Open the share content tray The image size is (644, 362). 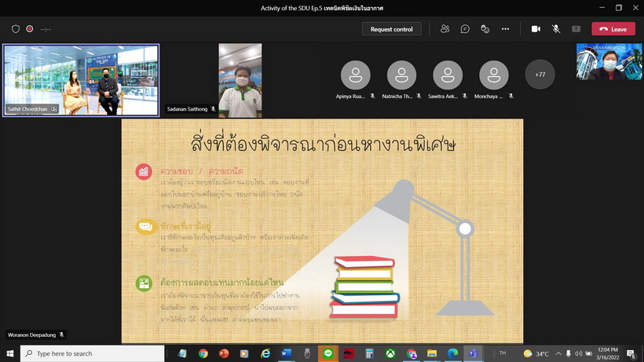click(x=576, y=29)
